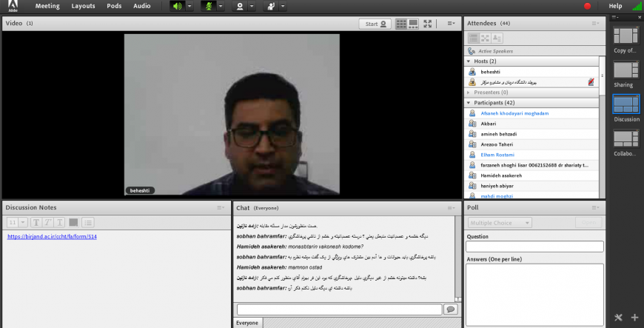Select the Collabo... layout thumbnail
The height and width of the screenshot is (328, 644).
pos(626,138)
